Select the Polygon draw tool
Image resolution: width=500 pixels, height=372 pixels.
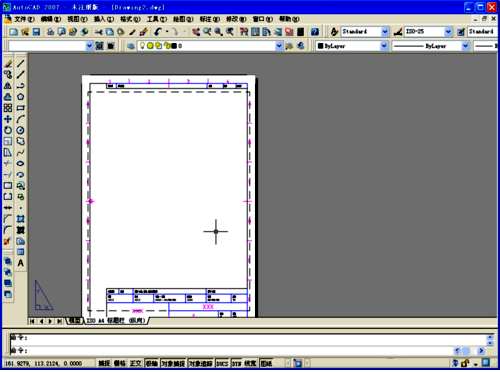21,97
